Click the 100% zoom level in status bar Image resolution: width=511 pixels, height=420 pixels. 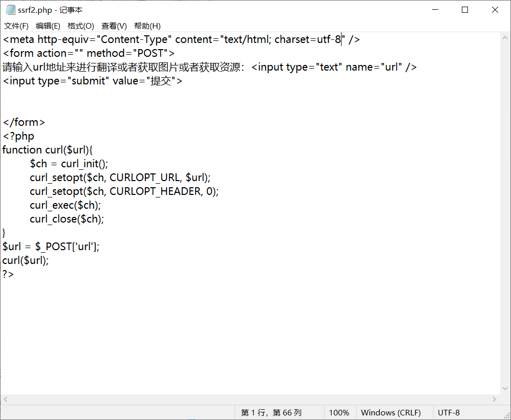pos(339,413)
